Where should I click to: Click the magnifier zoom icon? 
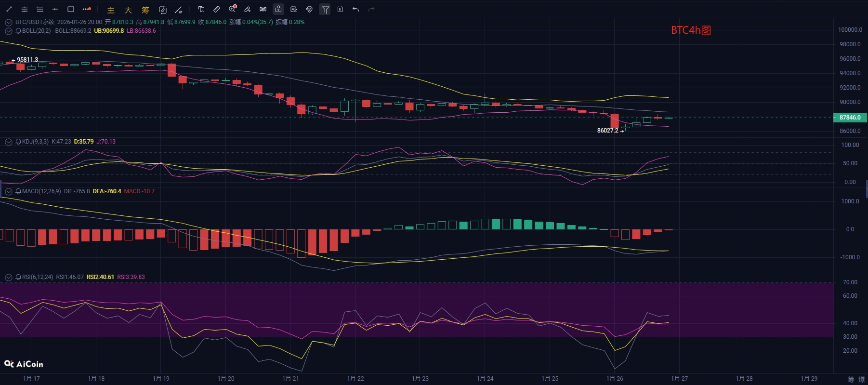tap(233, 9)
